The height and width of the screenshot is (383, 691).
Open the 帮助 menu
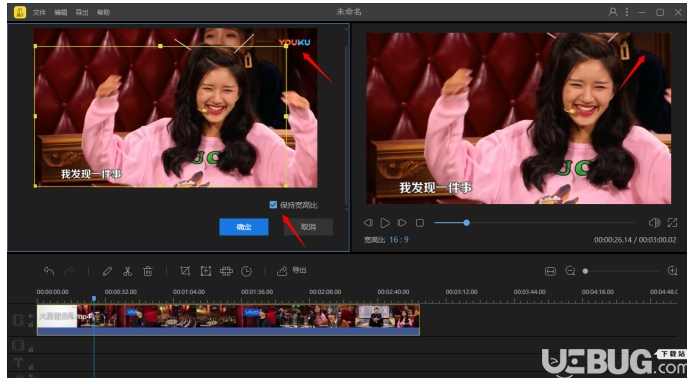click(103, 12)
